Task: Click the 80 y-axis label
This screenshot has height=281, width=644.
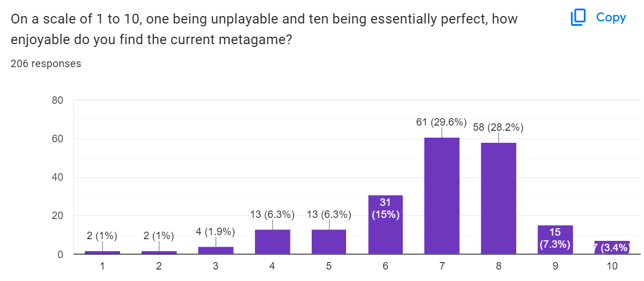Action: tap(57, 100)
